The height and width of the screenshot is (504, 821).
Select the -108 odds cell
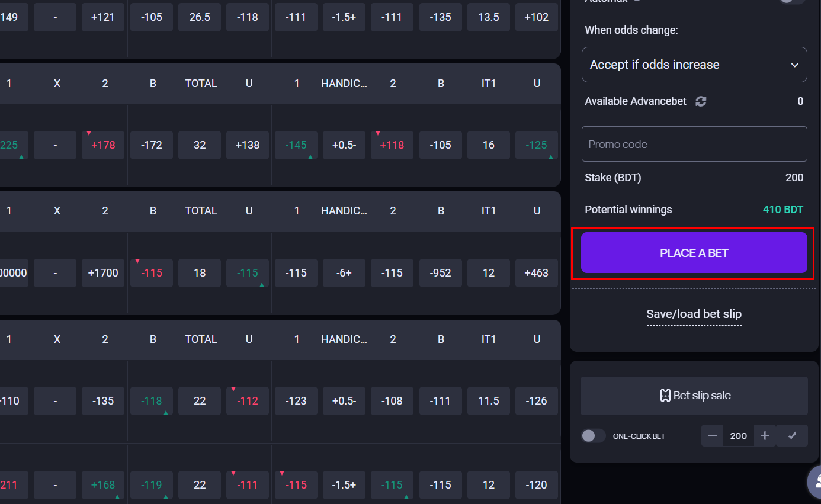(x=392, y=401)
